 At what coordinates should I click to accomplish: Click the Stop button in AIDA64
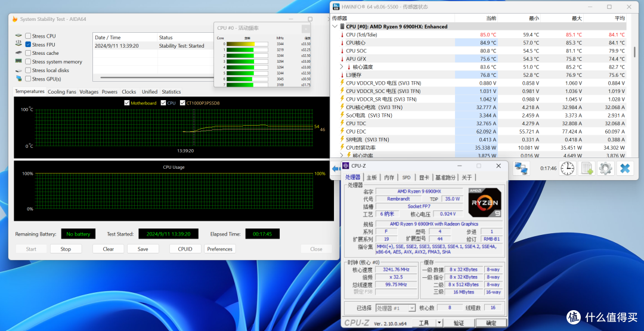click(x=66, y=249)
